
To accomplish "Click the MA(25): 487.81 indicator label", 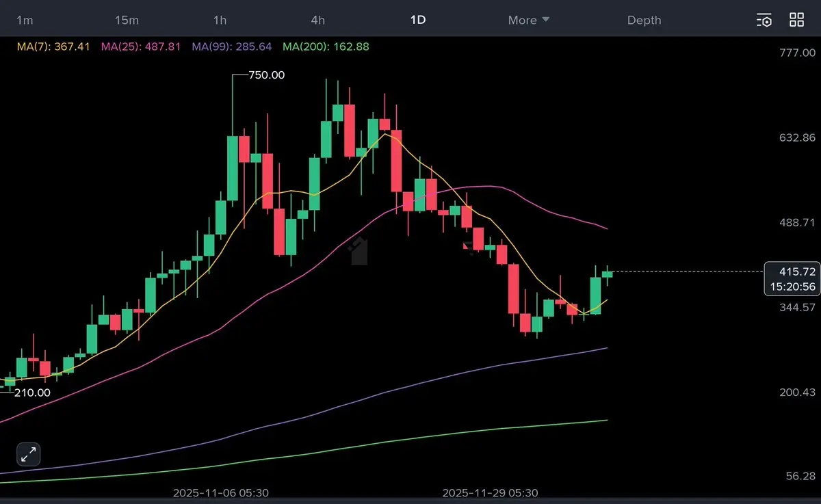I will 141,47.
